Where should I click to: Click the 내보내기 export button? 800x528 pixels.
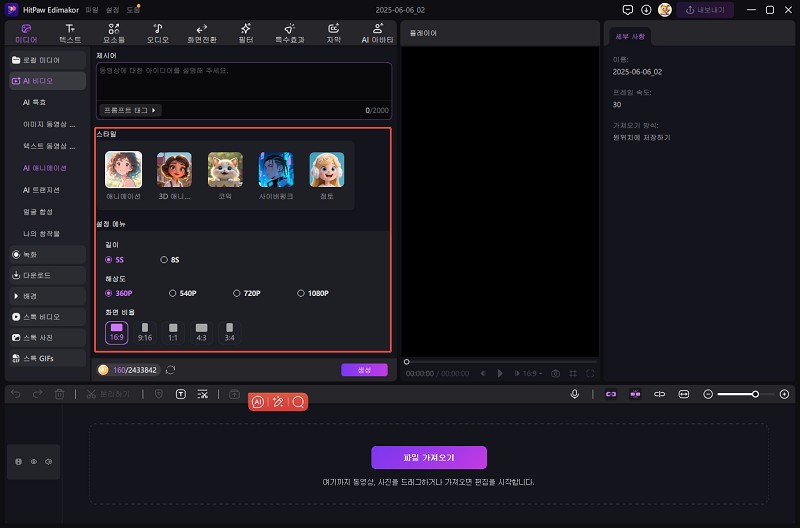coord(706,9)
